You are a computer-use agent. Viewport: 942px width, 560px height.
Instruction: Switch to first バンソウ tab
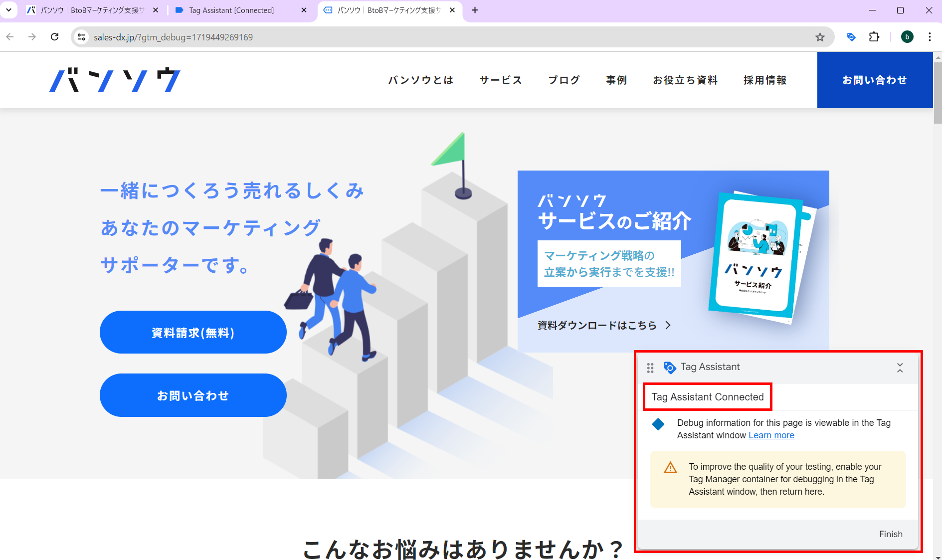[x=92, y=10]
